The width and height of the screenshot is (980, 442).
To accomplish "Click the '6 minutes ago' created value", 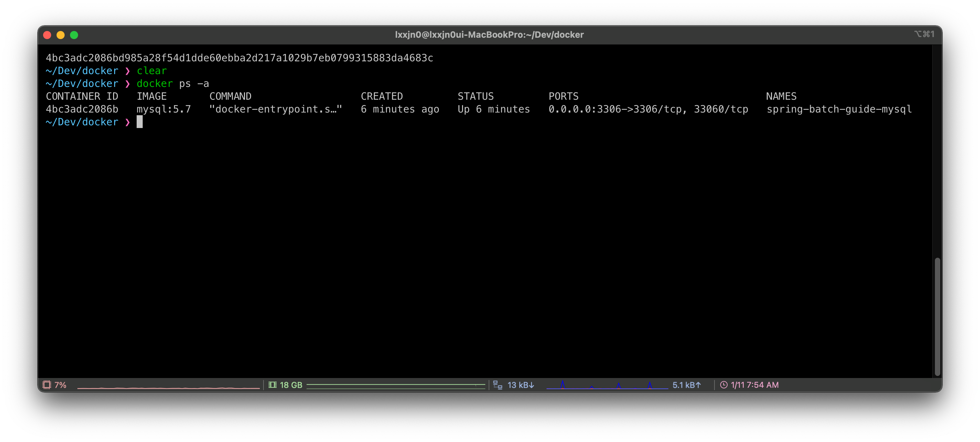I will point(400,109).
